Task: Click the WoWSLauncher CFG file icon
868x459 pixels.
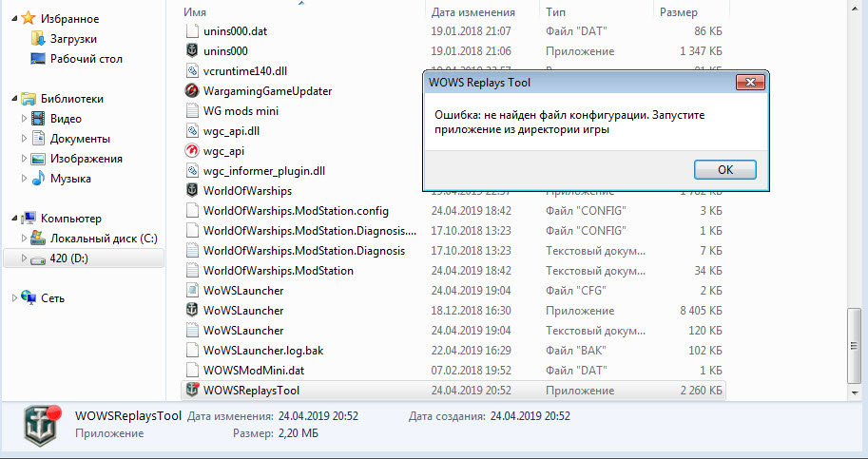Action: click(x=192, y=291)
